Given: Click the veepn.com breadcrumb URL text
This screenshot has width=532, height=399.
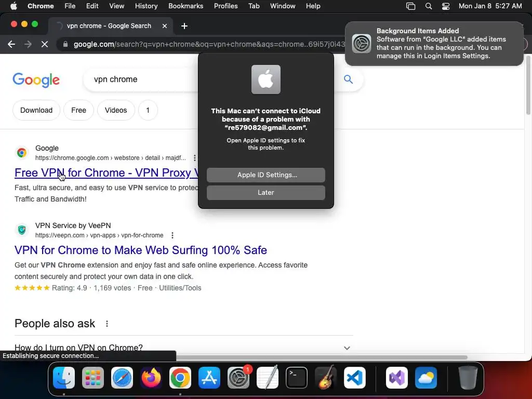Looking at the screenshot, I should [99, 235].
